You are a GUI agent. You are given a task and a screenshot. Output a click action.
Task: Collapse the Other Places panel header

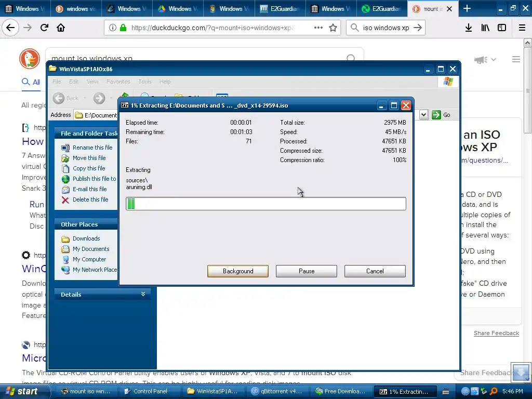86,224
